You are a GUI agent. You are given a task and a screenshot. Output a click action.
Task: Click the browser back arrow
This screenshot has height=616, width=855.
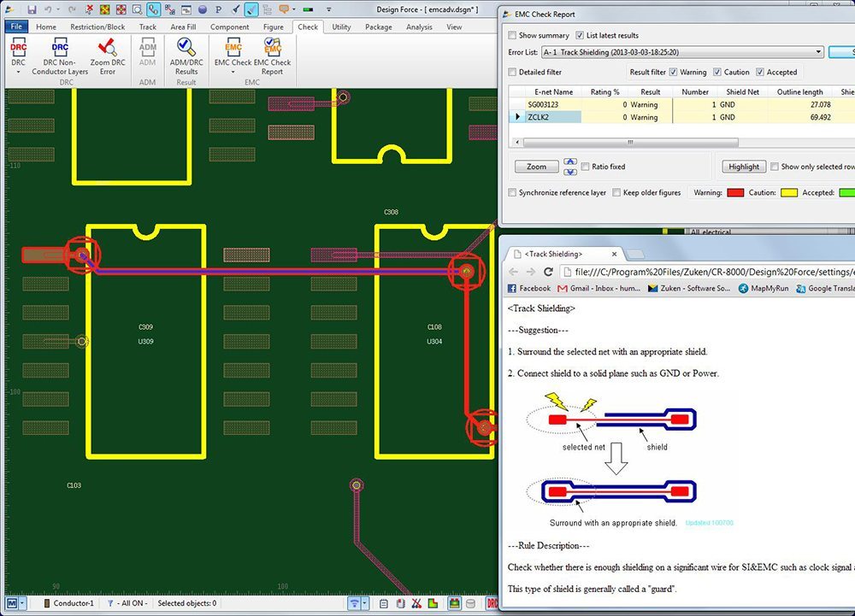513,272
